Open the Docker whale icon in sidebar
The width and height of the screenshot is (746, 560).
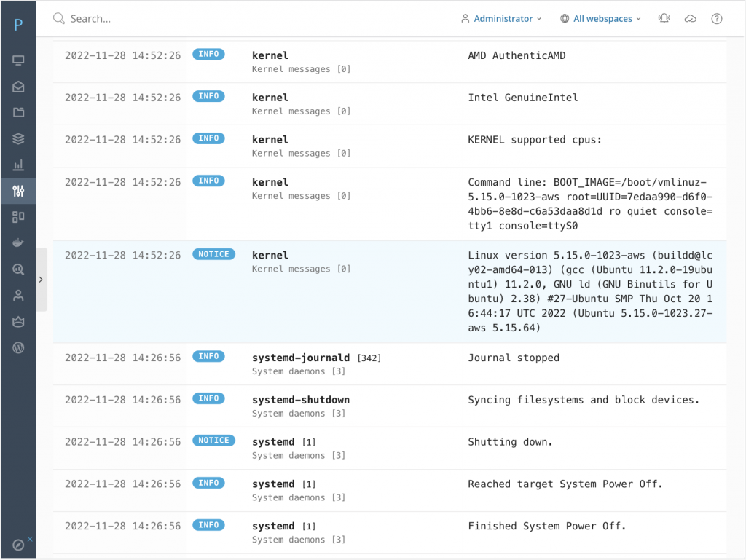18,243
